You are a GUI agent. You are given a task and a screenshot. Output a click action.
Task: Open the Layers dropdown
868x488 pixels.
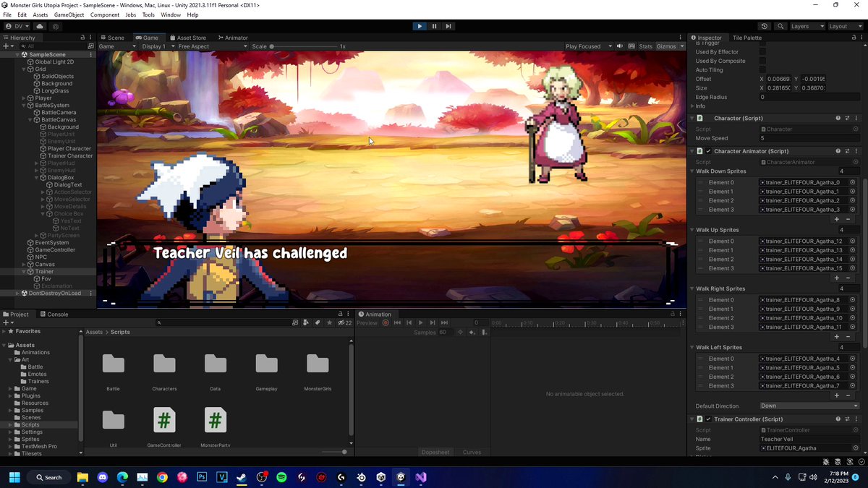806,26
